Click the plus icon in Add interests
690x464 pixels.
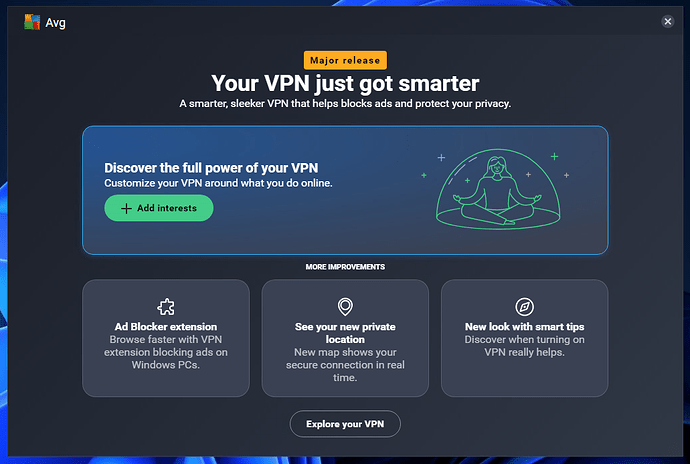click(126, 208)
